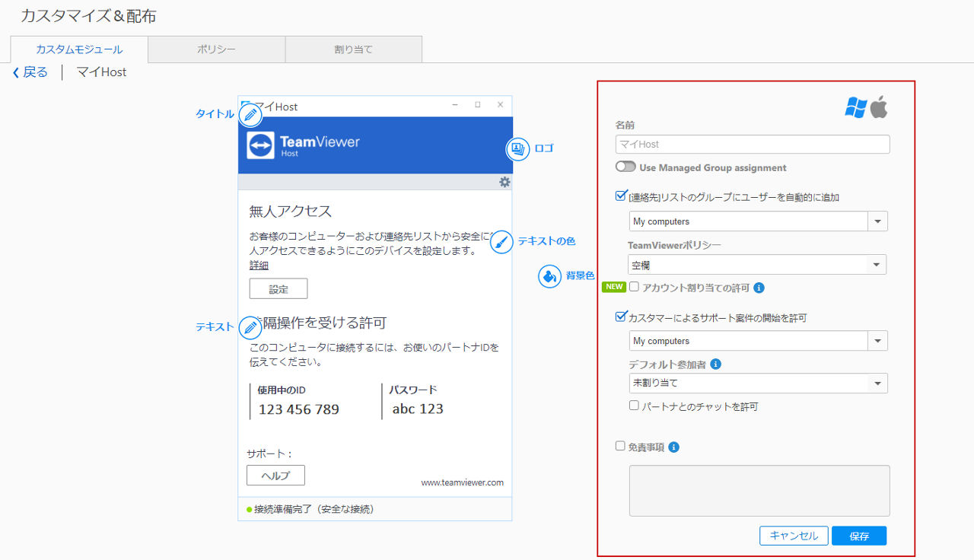Click info icon next to 免責事項
This screenshot has height=560, width=974.
[673, 447]
